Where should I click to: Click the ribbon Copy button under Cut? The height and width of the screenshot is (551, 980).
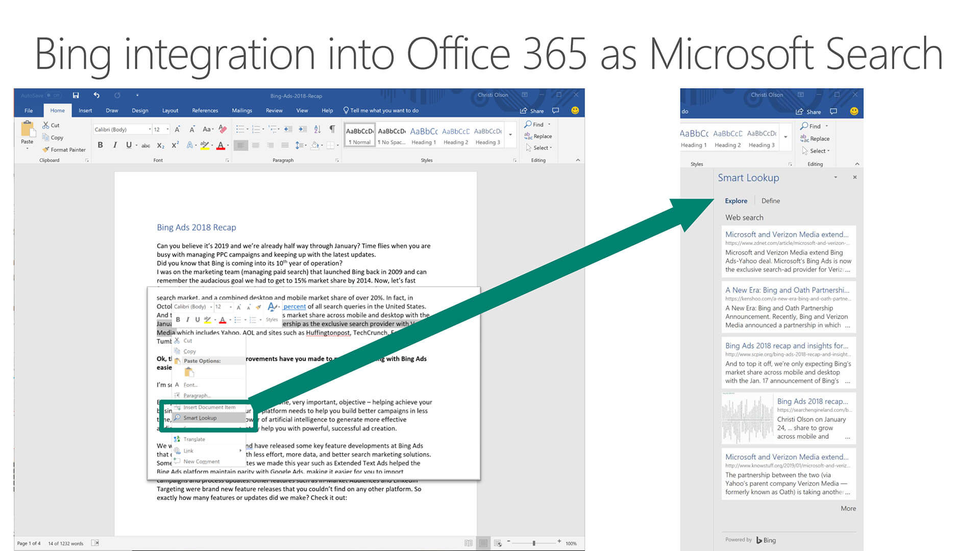tap(53, 138)
